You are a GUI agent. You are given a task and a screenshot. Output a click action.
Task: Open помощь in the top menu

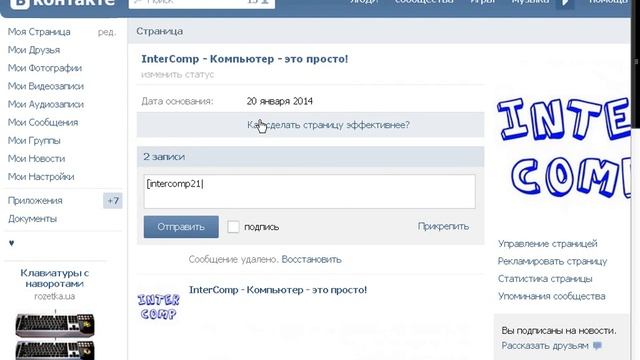608,2
